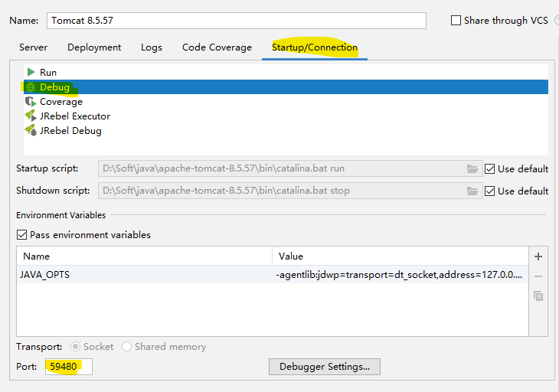559x392 pixels.
Task: Toggle Pass environment variables checkbox
Action: (x=21, y=235)
